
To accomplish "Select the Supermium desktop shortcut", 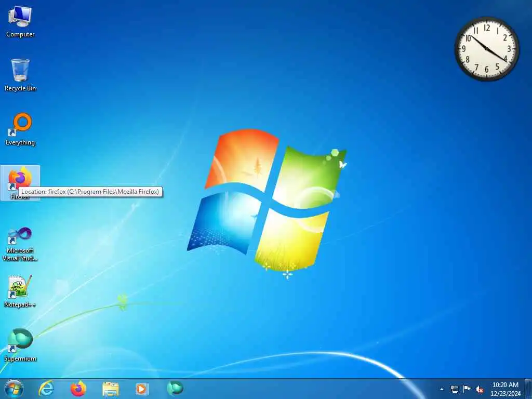I will tap(20, 345).
